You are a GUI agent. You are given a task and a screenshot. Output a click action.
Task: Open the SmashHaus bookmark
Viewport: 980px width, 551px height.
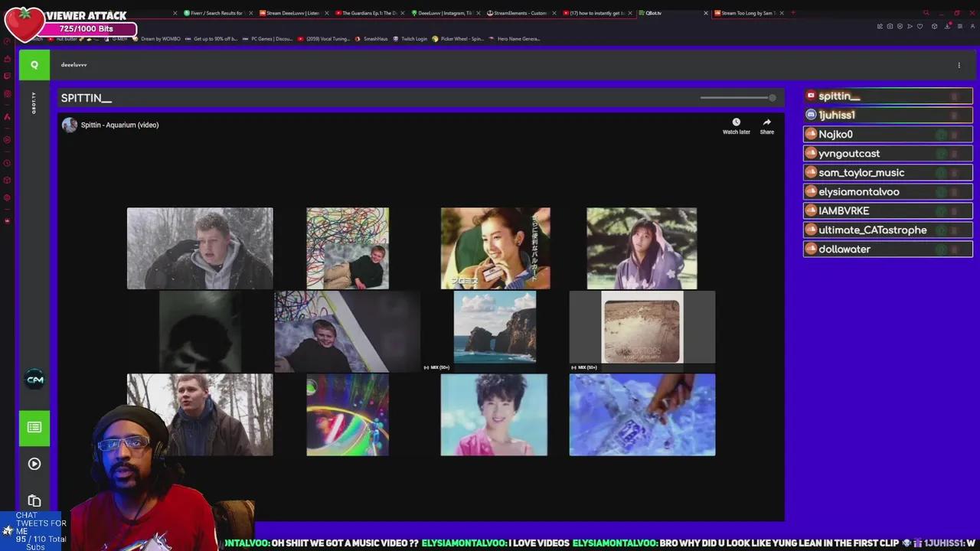pyautogui.click(x=372, y=38)
